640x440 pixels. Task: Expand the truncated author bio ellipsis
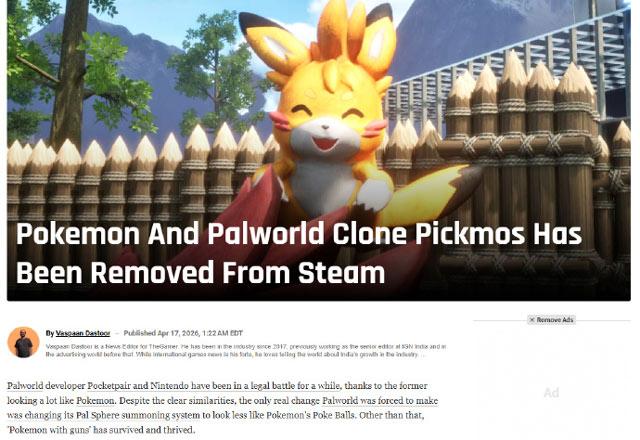[423, 355]
